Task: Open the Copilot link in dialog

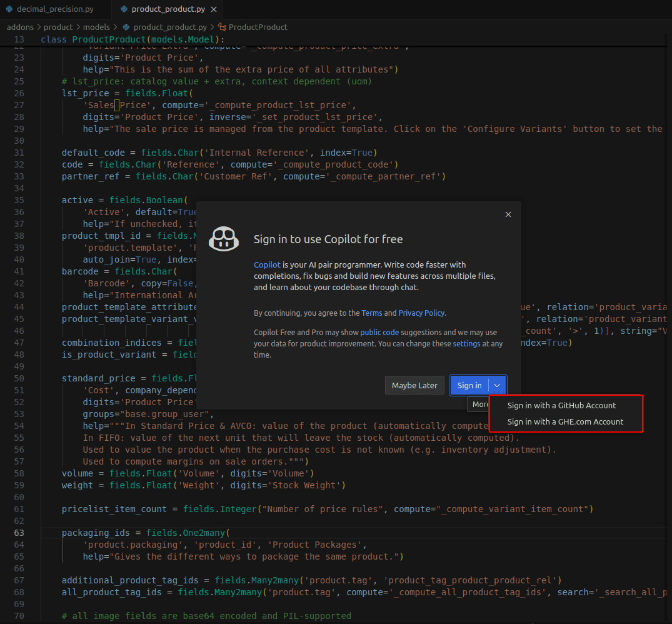Action: pos(266,265)
